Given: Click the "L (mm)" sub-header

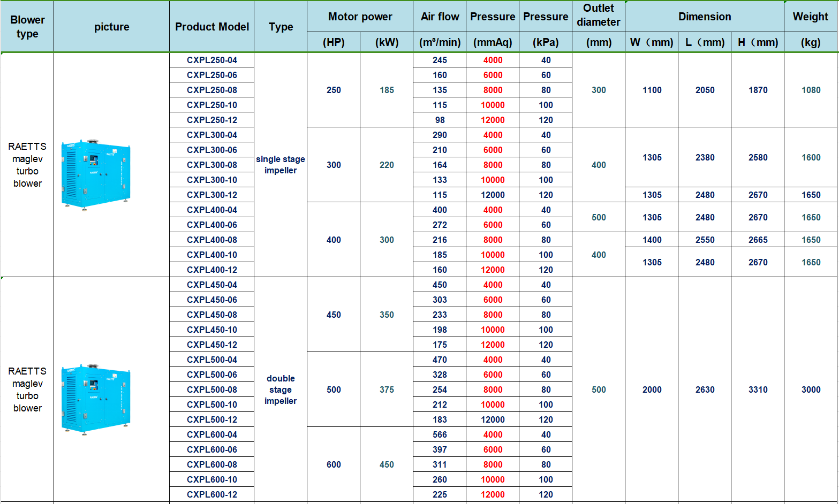Looking at the screenshot, I should coord(705,42).
